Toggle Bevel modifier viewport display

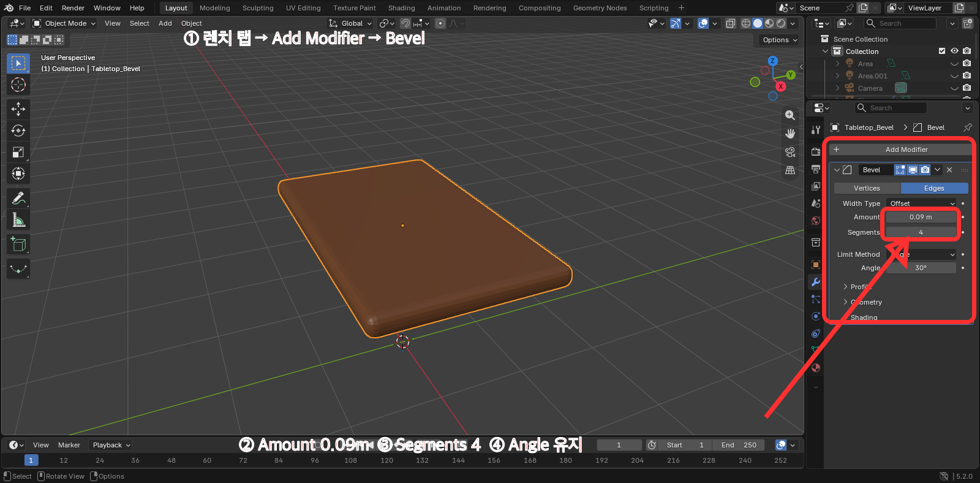point(913,170)
